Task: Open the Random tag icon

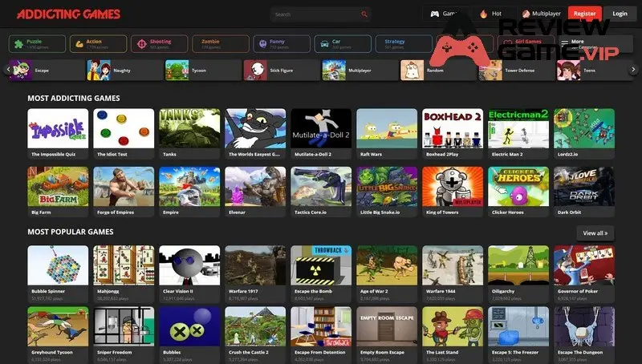Action: (412, 70)
